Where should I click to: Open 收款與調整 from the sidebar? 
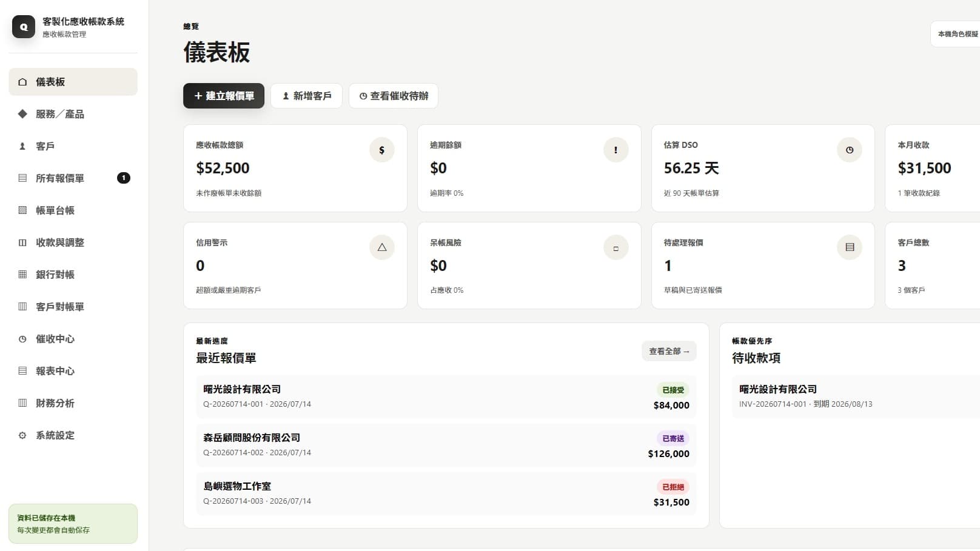73,242
